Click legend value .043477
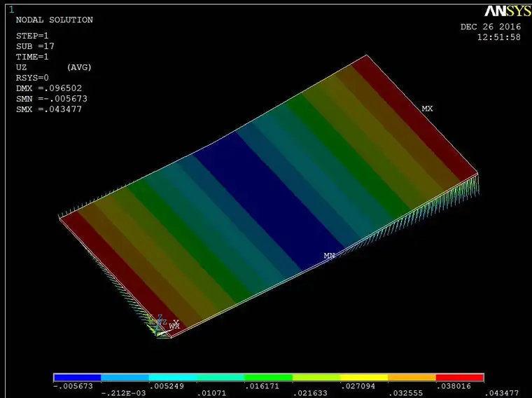532x398 pixels. (501, 393)
